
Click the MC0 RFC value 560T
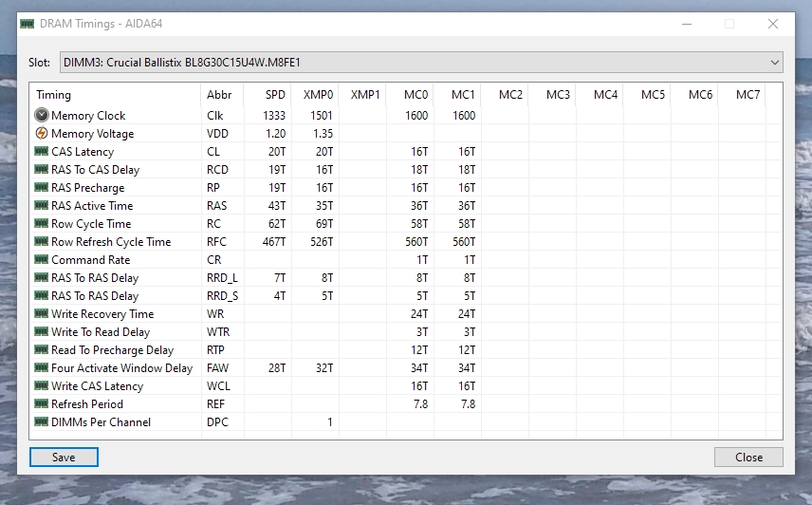pyautogui.click(x=416, y=242)
